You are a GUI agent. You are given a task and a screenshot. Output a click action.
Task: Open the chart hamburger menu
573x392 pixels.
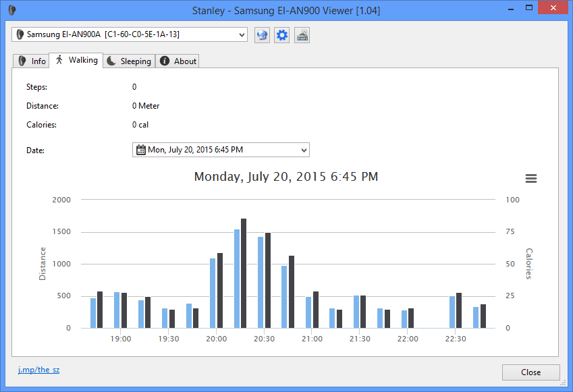point(531,178)
